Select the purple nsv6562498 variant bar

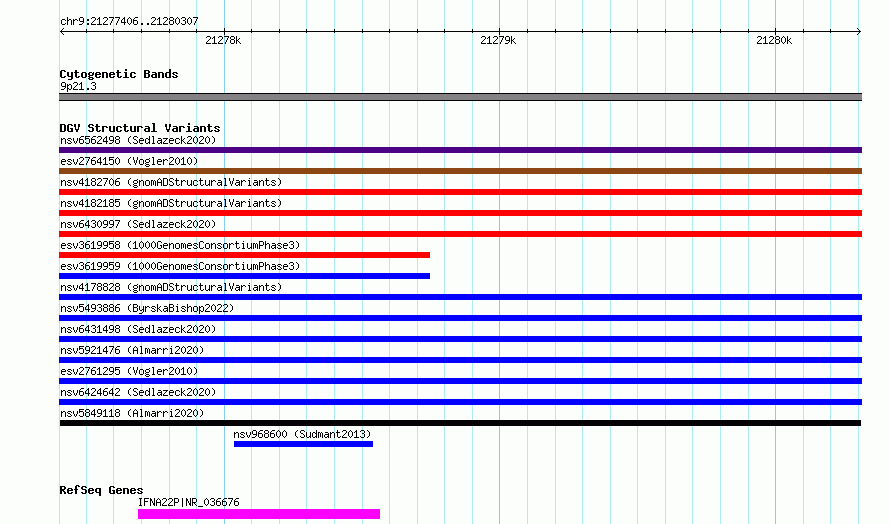click(460, 150)
